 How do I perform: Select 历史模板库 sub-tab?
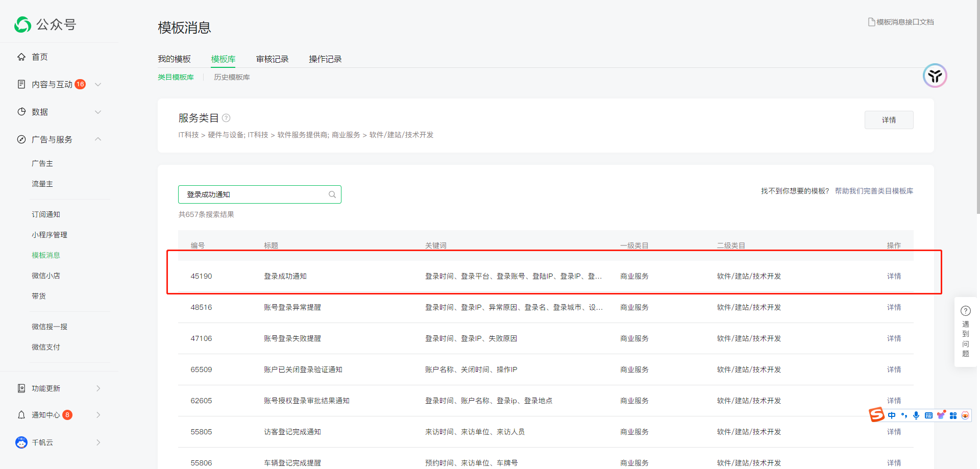232,77
